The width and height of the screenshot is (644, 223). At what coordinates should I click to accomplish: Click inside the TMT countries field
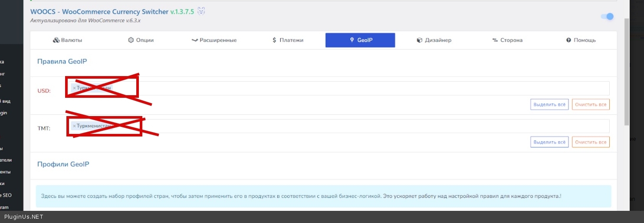(x=347, y=126)
